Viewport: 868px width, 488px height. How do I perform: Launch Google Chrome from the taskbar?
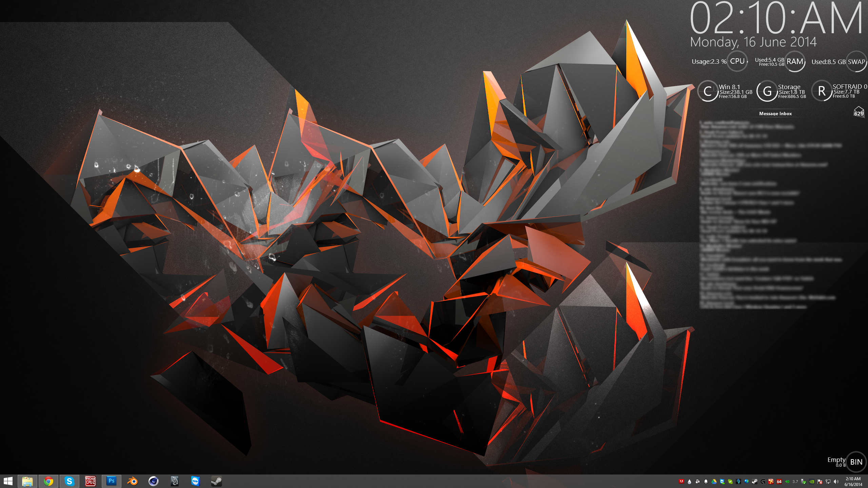(x=48, y=481)
